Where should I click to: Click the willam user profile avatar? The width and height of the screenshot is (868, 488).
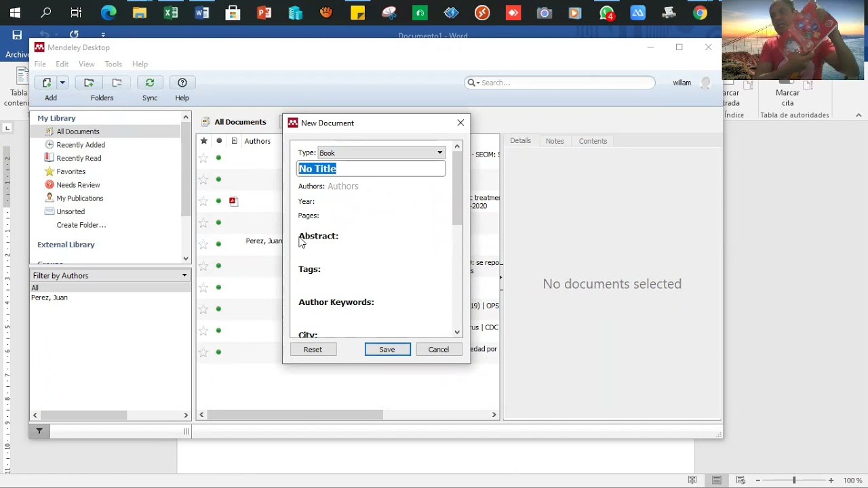(705, 83)
